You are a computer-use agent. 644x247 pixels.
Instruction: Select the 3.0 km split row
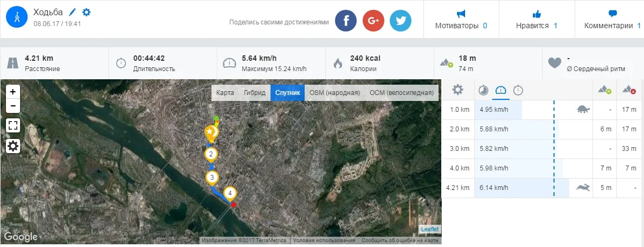point(543,149)
